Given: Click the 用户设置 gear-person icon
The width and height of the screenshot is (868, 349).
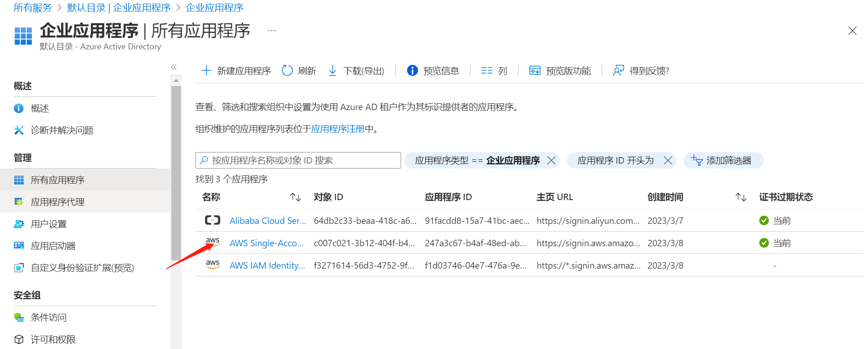Looking at the screenshot, I should [19, 224].
